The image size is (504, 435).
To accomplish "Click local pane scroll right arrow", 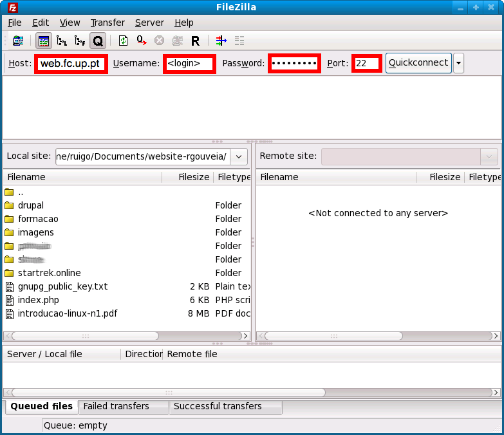I will (246, 336).
